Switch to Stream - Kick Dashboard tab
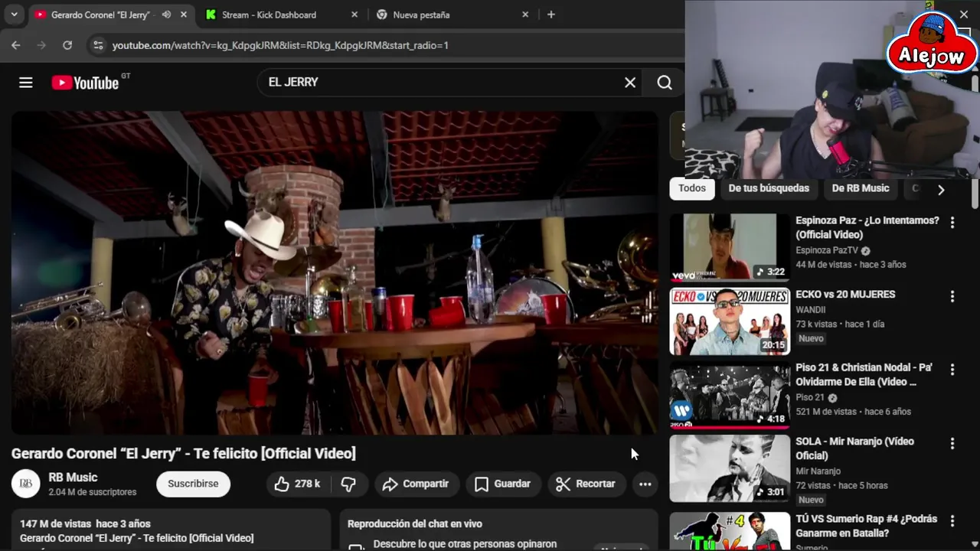Screen dimensions: 980x551 [268, 15]
